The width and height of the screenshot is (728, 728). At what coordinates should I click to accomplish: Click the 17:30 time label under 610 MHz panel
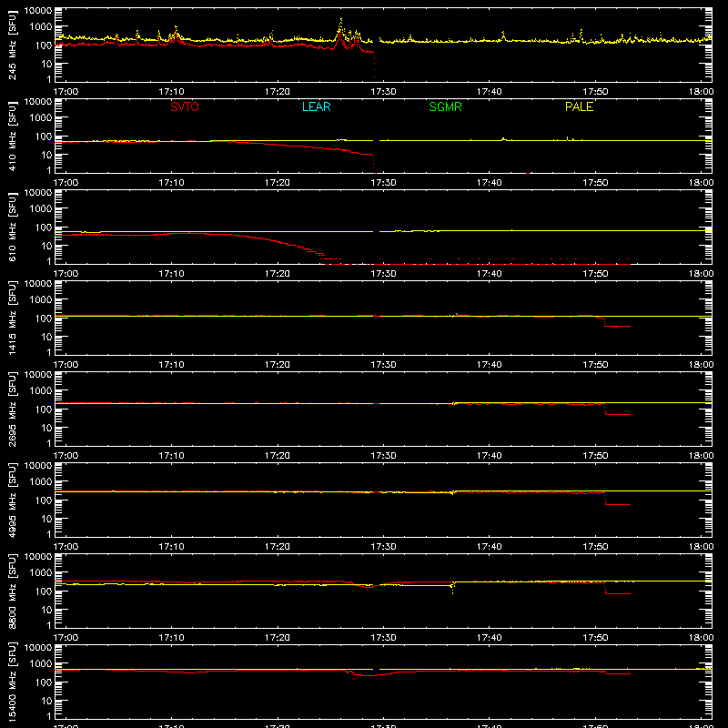pyautogui.click(x=383, y=274)
